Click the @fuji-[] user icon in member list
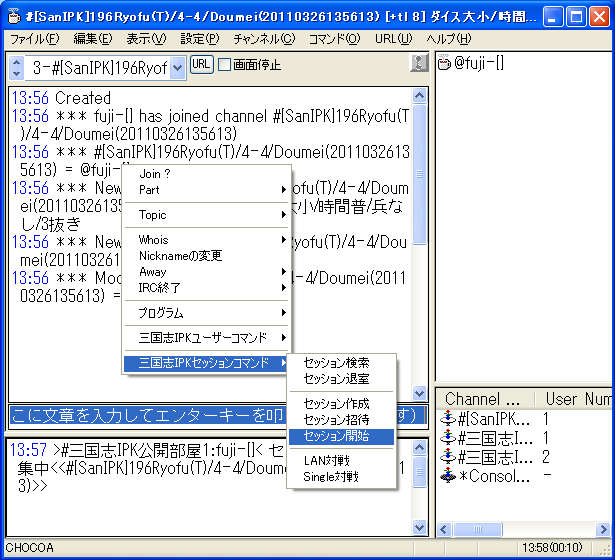The width and height of the screenshot is (615, 560). point(444,65)
